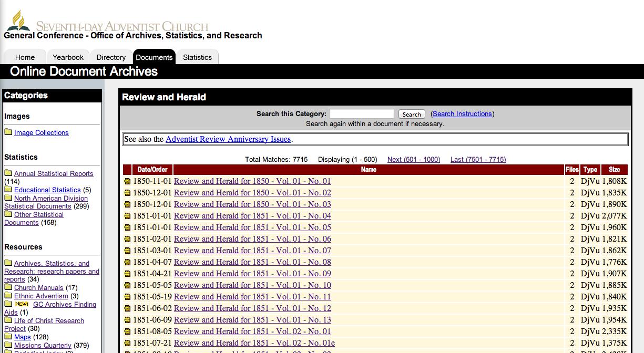Viewport: 644px width, 353px height.
Task: Click the folder icon beside Missions Quarterly
Action: [8, 345]
